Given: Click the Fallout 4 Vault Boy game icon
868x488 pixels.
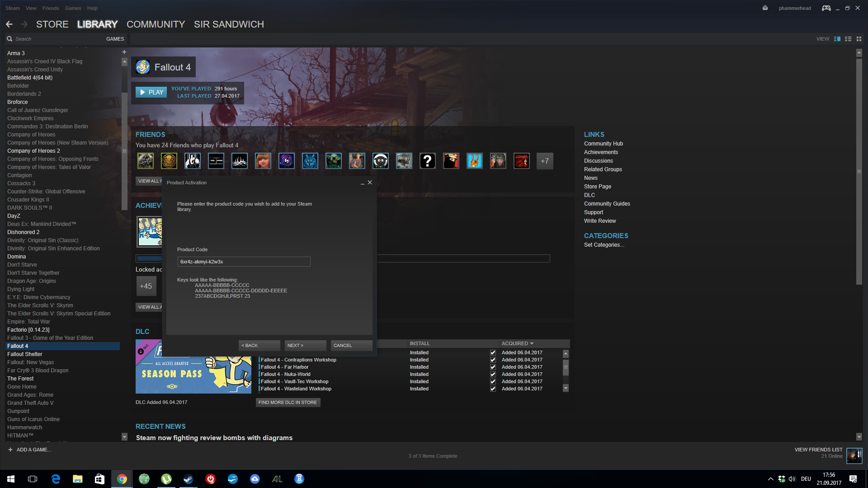Looking at the screenshot, I should (143, 67).
